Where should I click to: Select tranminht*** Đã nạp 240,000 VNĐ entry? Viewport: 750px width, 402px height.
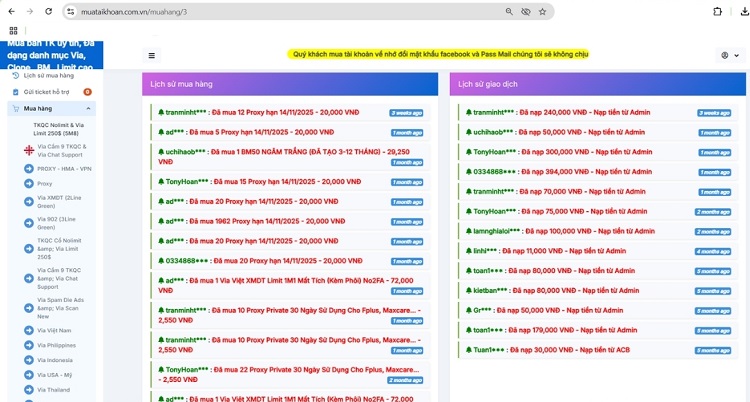(x=598, y=112)
